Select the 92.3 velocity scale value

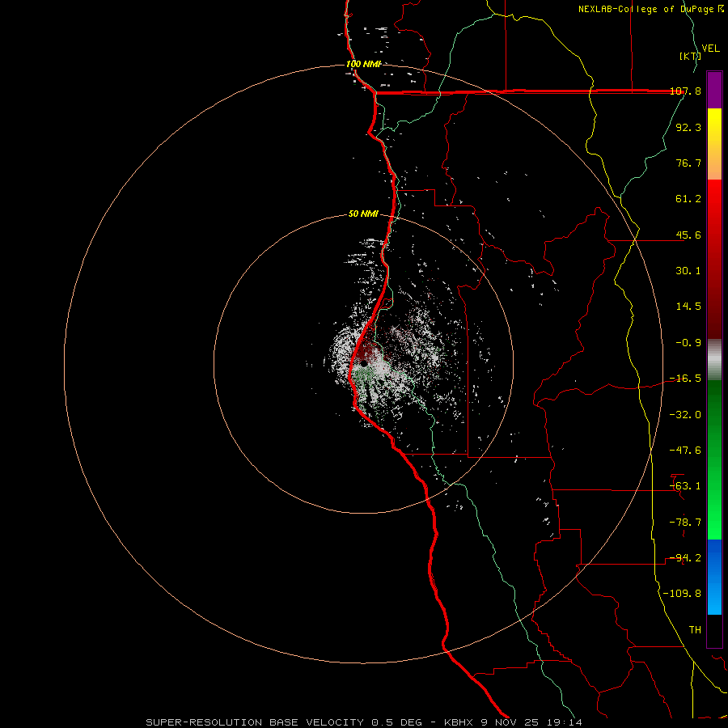pyautogui.click(x=688, y=127)
